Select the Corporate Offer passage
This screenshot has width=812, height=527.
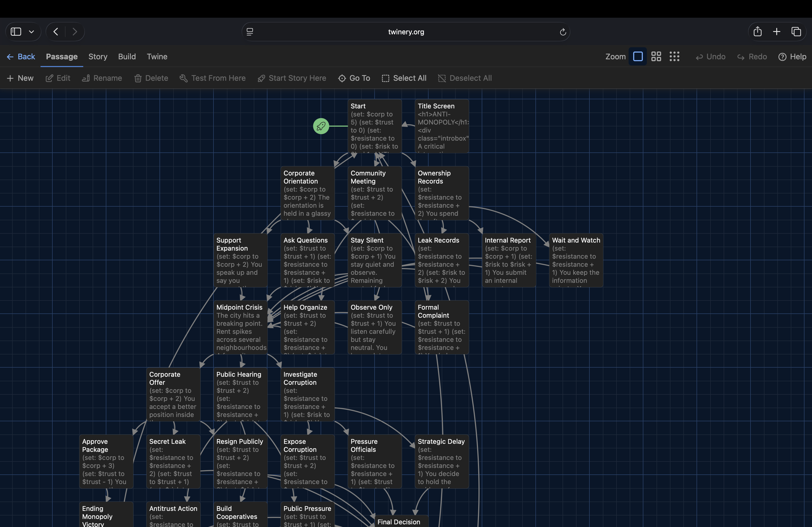173,395
